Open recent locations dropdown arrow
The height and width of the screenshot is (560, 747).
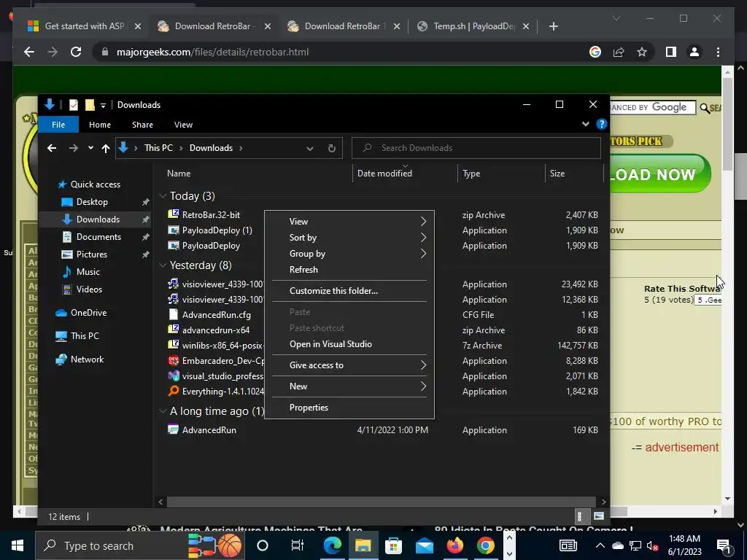[90, 148]
